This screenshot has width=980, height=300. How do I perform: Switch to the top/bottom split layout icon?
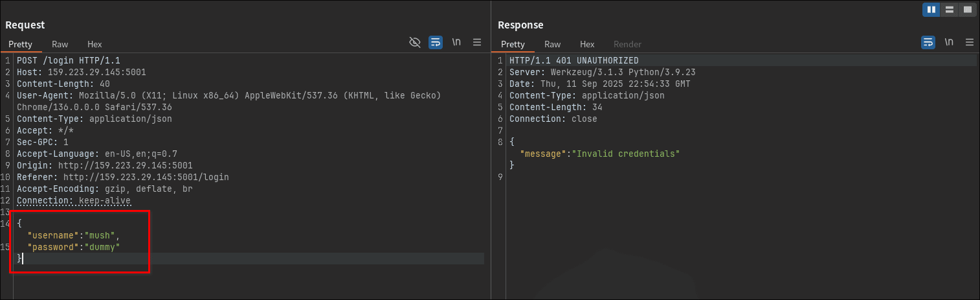(950, 10)
